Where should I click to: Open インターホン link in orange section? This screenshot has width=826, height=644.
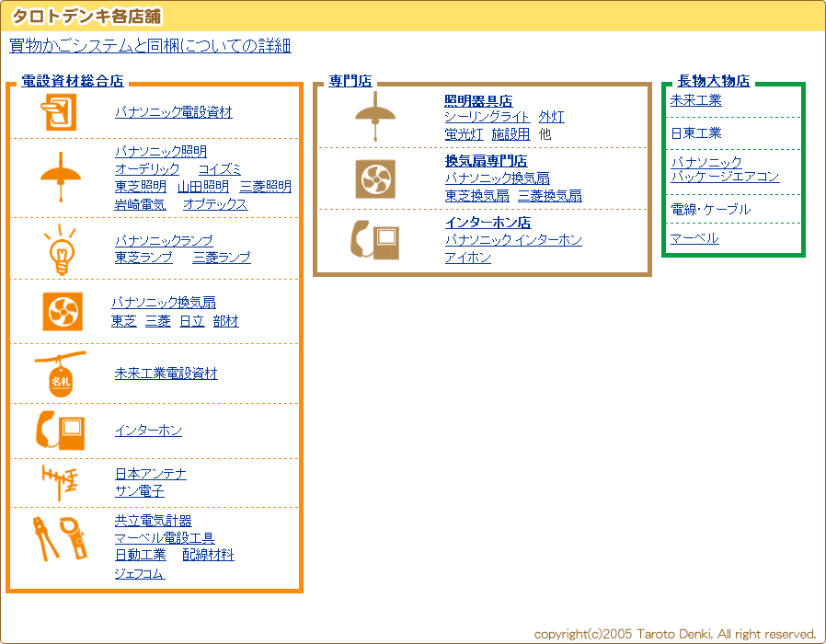(x=149, y=431)
